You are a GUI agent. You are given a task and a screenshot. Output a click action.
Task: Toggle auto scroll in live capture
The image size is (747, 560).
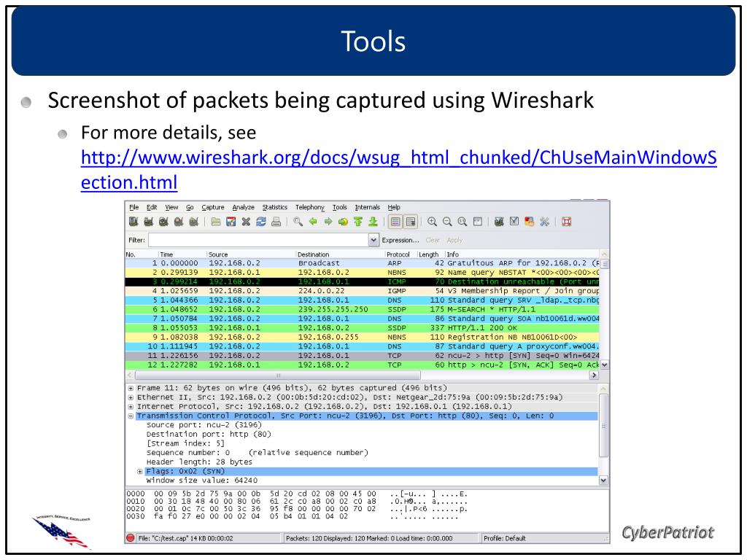411,222
